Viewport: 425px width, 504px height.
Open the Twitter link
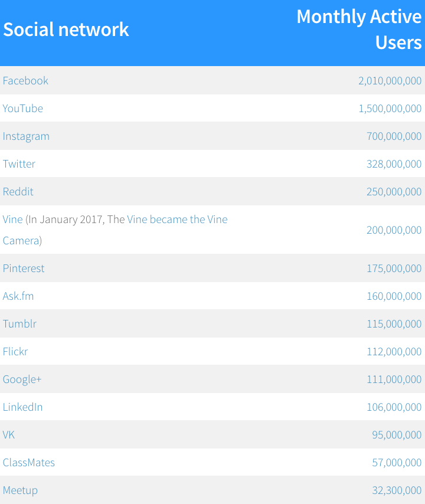point(19,164)
